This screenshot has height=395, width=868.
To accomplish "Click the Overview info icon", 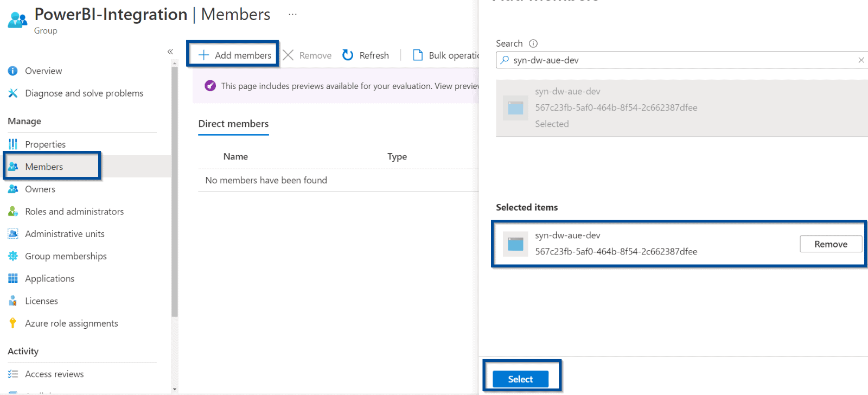I will (13, 71).
